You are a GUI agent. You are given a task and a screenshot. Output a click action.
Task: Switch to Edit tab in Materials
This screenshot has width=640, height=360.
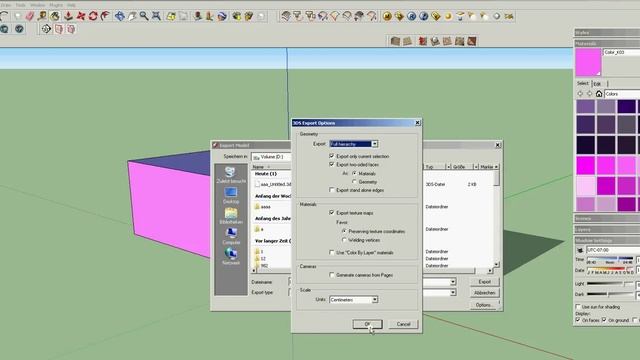click(598, 84)
